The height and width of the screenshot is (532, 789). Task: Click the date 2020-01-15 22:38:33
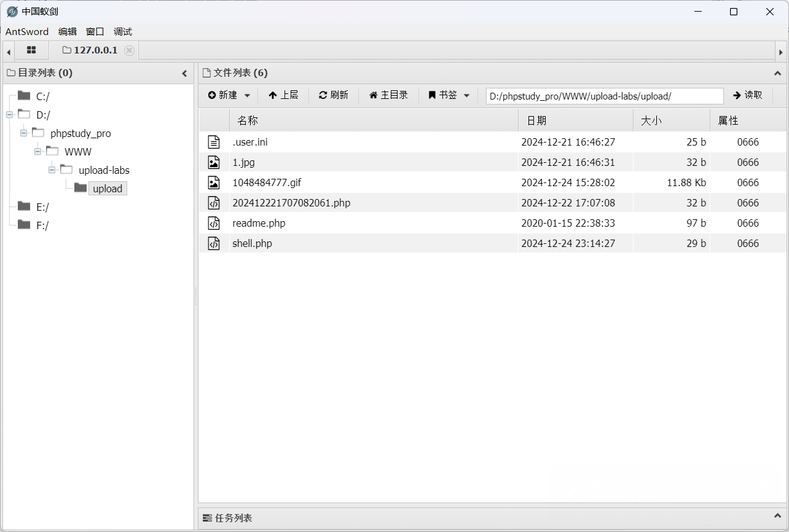pos(568,223)
